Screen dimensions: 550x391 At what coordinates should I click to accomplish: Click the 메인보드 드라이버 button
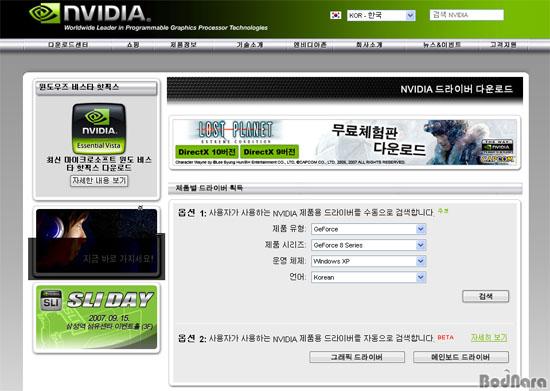click(x=461, y=357)
